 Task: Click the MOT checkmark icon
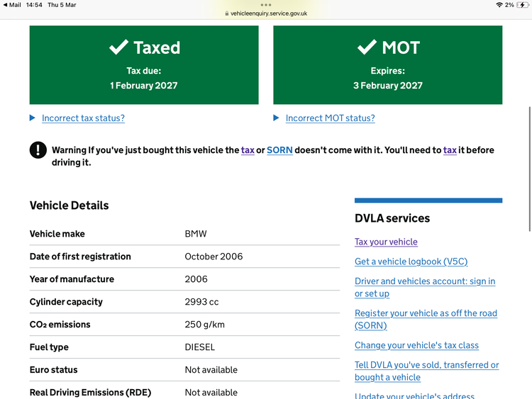367,47
